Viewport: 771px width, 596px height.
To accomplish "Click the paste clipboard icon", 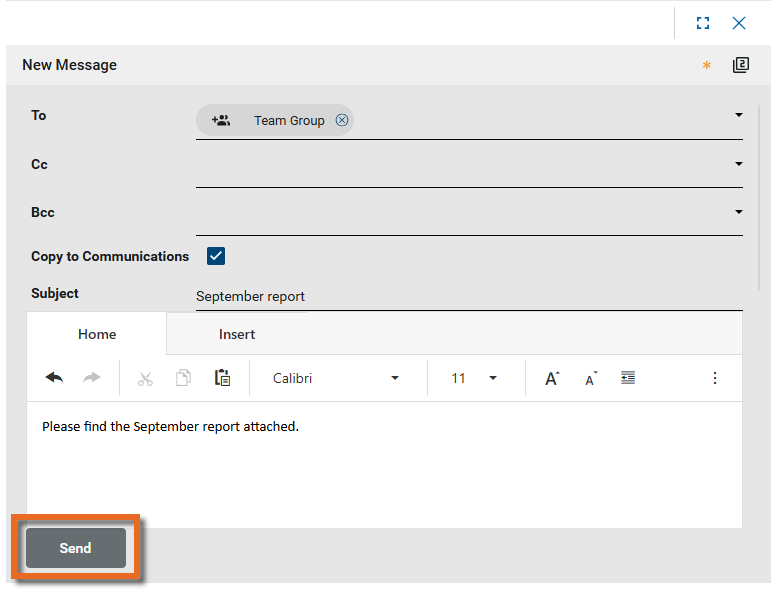I will [222, 378].
